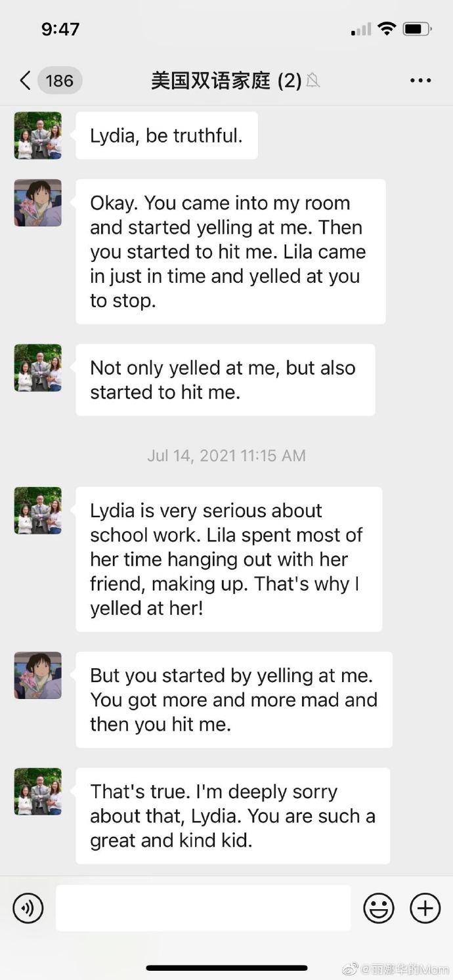Tap the Jul 14, 2021 11:15 AM timestamp

[x=226, y=456]
